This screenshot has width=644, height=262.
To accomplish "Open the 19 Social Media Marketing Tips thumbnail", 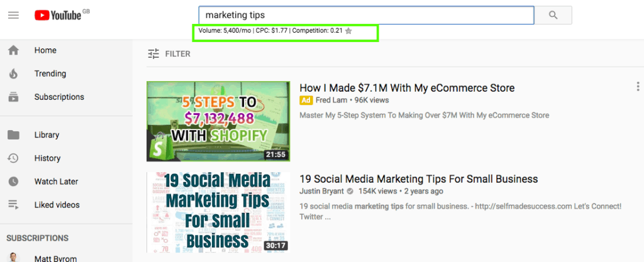I will click(x=218, y=212).
